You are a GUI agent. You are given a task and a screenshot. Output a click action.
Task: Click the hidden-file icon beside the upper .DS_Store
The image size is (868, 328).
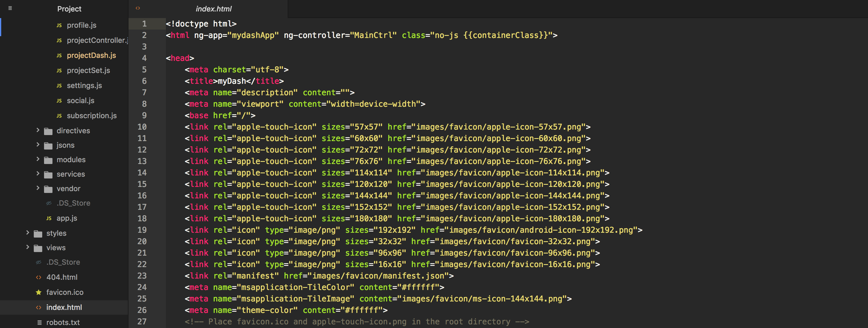point(49,203)
